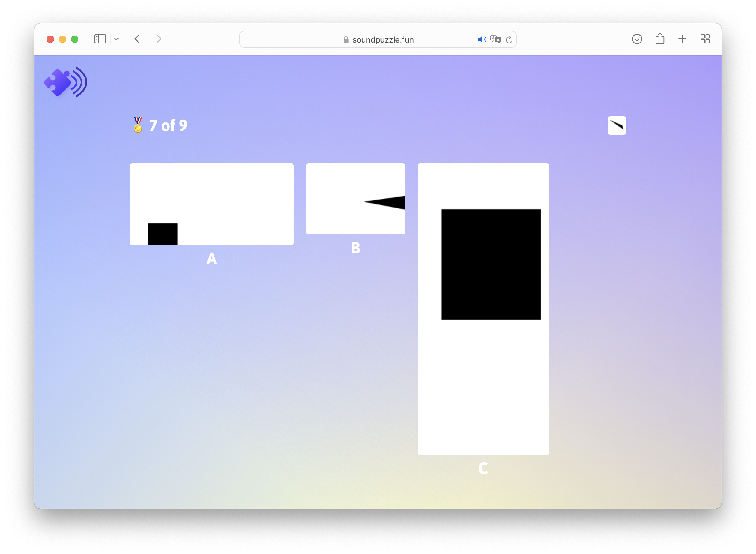Expand the sidebar tab group dropdown chevron
Screen dimensions: 756x554
116,39
